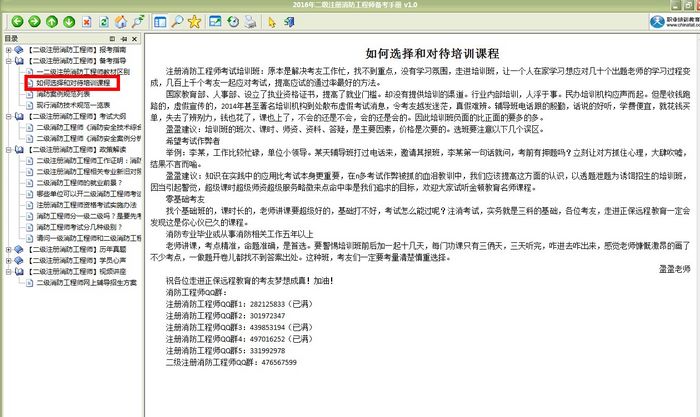This screenshot has height=417, width=700.
Task: Click QQ群1 number 282125833
Action: (267, 304)
